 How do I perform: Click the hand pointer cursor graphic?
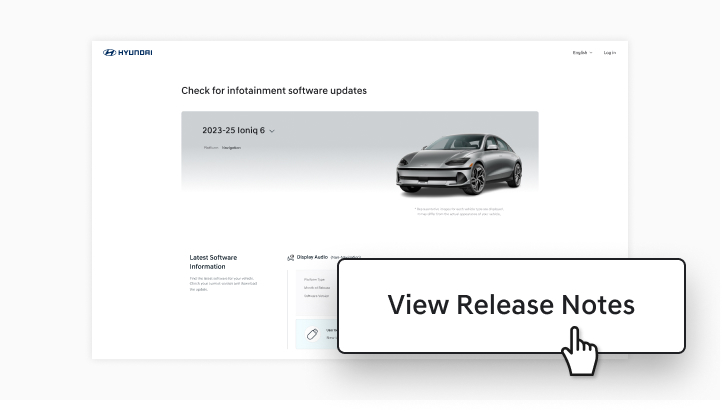pos(580,355)
